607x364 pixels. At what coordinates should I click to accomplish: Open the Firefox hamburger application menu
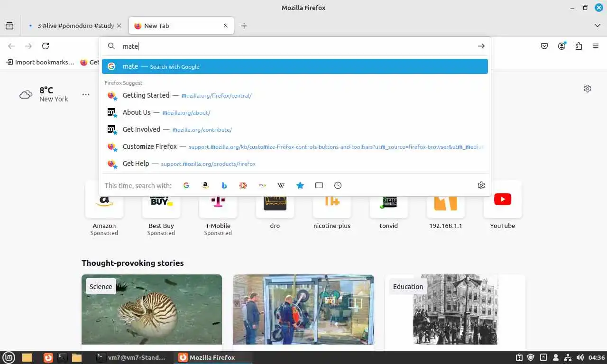pyautogui.click(x=596, y=46)
